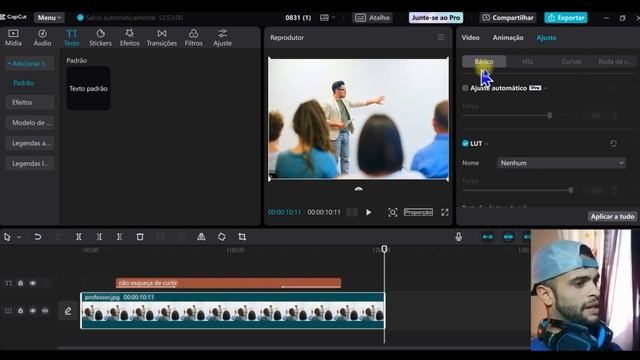Open the LUT Nome dropdown

pyautogui.click(x=561, y=163)
